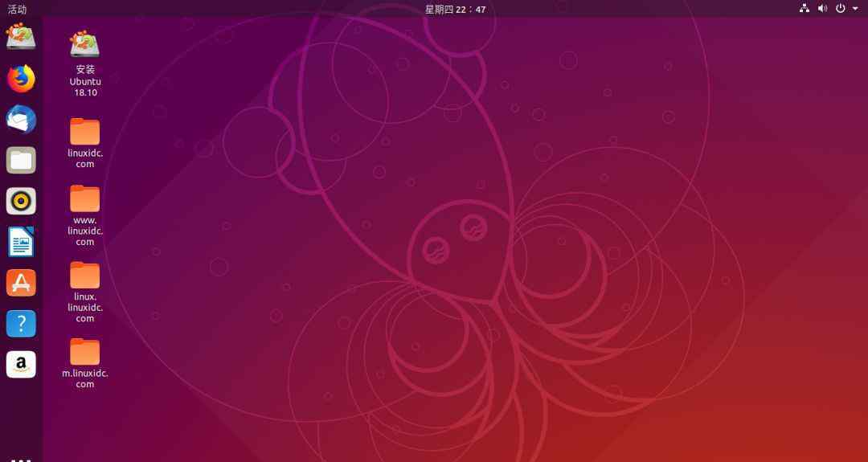The image size is (868, 462).
Task: Open the clock showing 星期四 22:47
Action: (455, 9)
